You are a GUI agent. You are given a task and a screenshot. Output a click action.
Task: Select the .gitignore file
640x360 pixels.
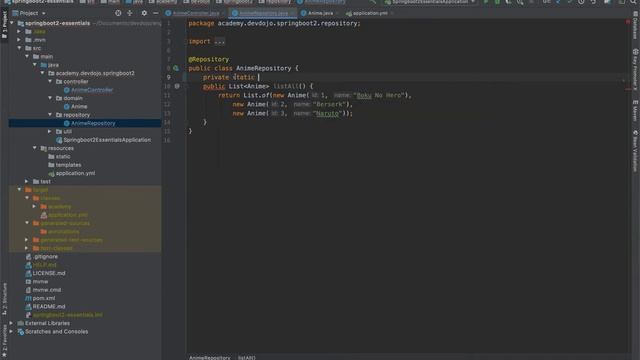pyautogui.click(x=45, y=257)
